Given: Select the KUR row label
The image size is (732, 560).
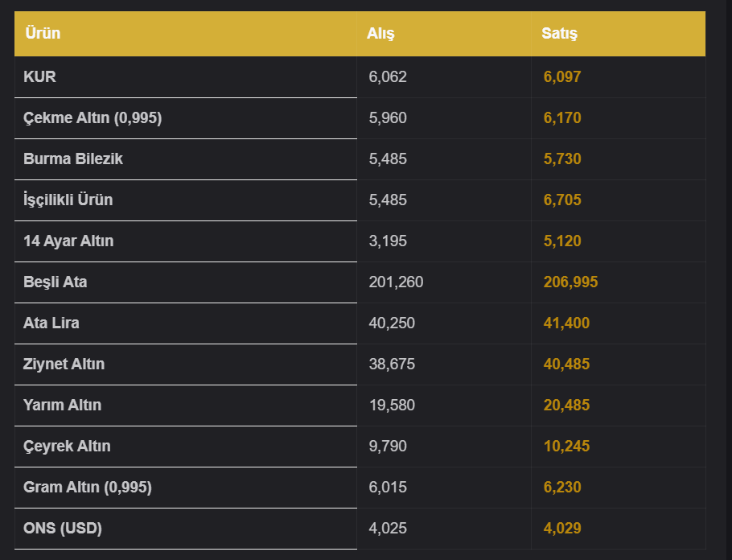Looking at the screenshot, I should click(39, 76).
